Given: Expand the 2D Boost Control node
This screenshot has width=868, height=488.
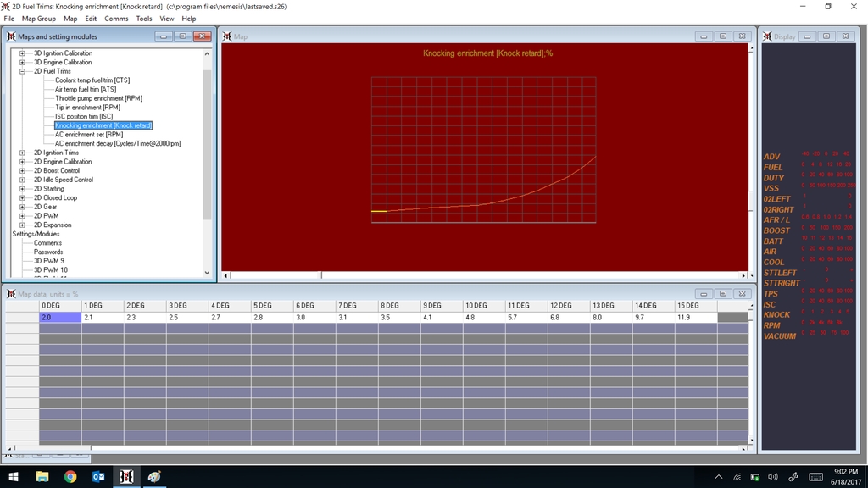Looking at the screenshot, I should tap(22, 171).
